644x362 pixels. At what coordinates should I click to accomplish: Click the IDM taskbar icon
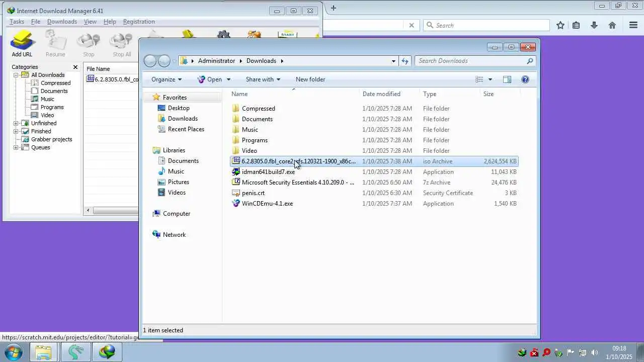pos(107,352)
